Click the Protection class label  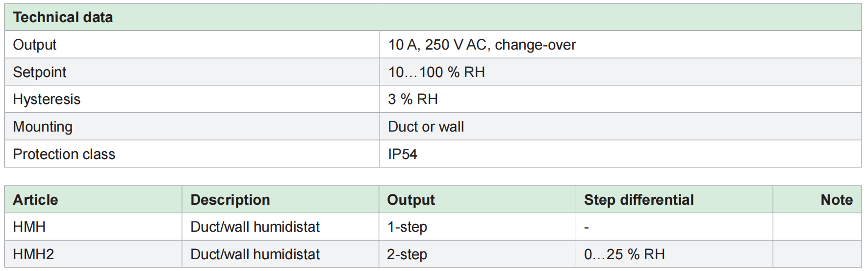click(x=64, y=154)
